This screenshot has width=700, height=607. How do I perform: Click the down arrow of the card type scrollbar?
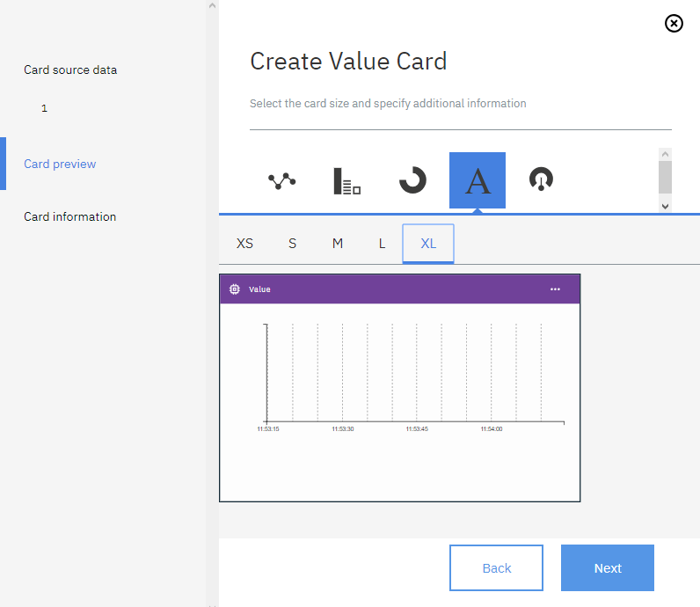[x=665, y=207]
